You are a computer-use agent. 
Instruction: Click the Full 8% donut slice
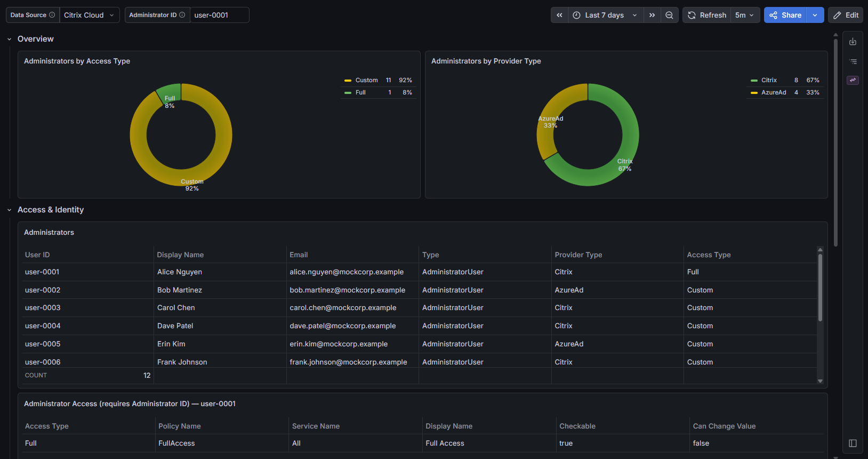170,92
